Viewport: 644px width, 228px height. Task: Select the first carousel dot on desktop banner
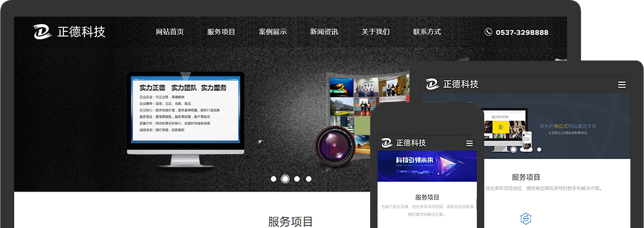(x=273, y=179)
